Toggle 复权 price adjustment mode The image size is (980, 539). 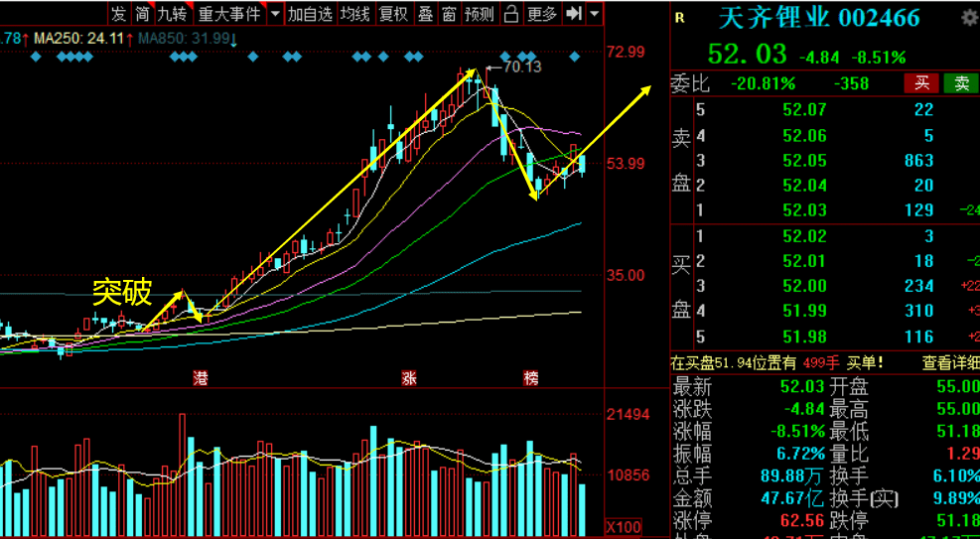[394, 13]
